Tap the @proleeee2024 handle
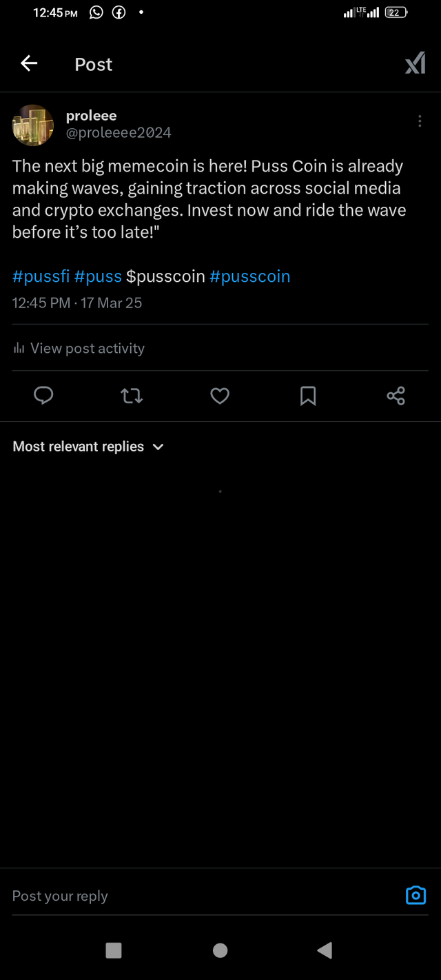This screenshot has height=980, width=441. click(x=119, y=133)
